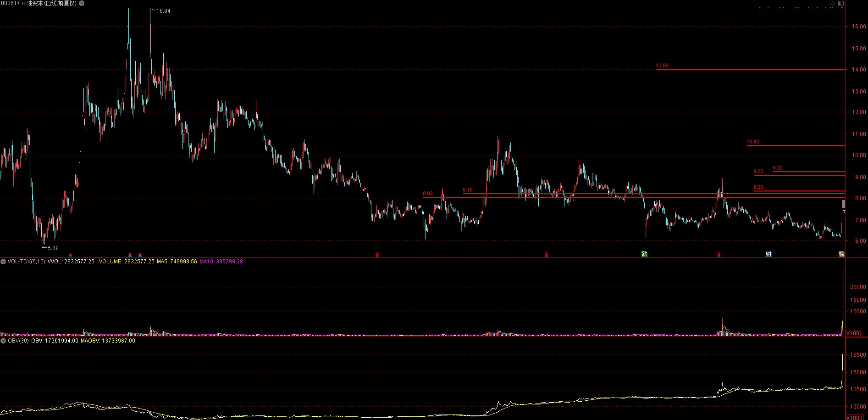Open the green 跌 event marker
This screenshot has width=868, height=420.
point(644,254)
